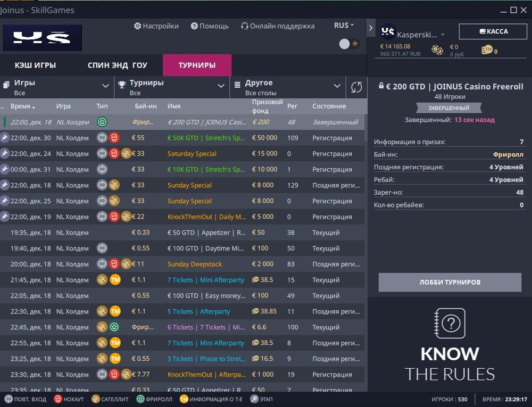Toggle the light/dark theme switch
The image size is (532, 407).
pyautogui.click(x=349, y=44)
